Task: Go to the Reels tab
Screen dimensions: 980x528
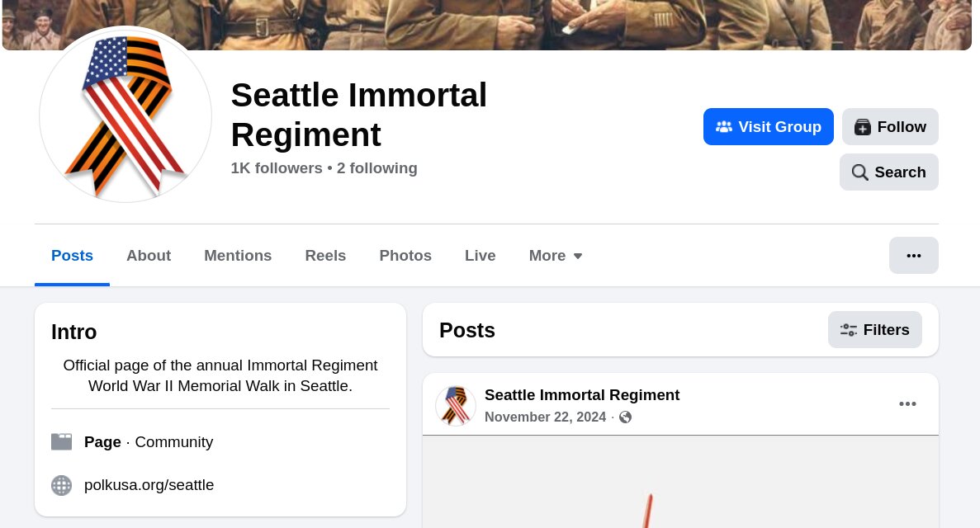Action: click(325, 256)
